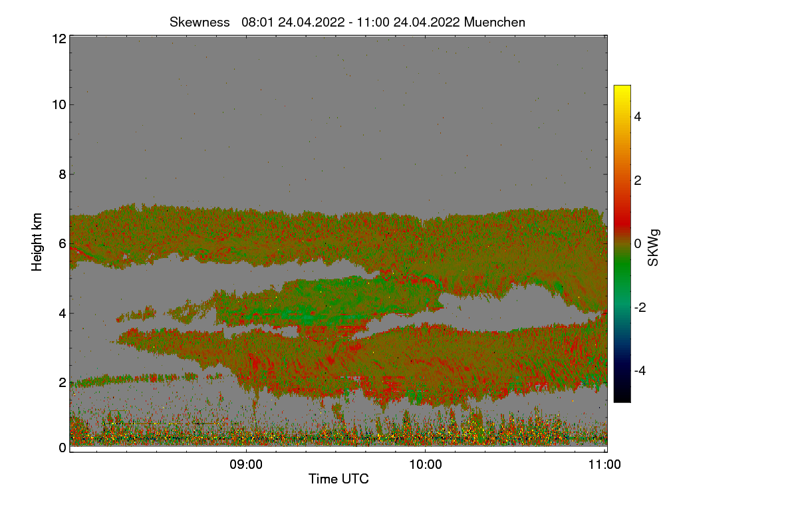Click the plot title starting with Skewness

pos(347,22)
